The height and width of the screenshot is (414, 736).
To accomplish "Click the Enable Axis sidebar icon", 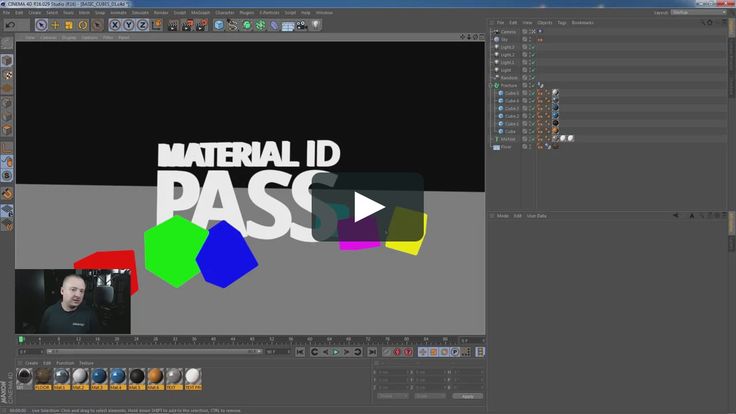I will coord(7,147).
